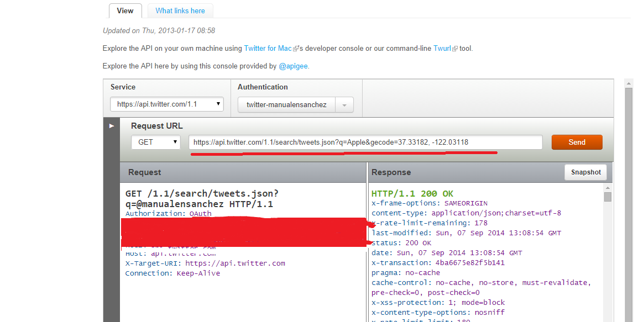Select the content-type header line
Image resolution: width=644 pixels, height=322 pixels.
[x=466, y=213]
